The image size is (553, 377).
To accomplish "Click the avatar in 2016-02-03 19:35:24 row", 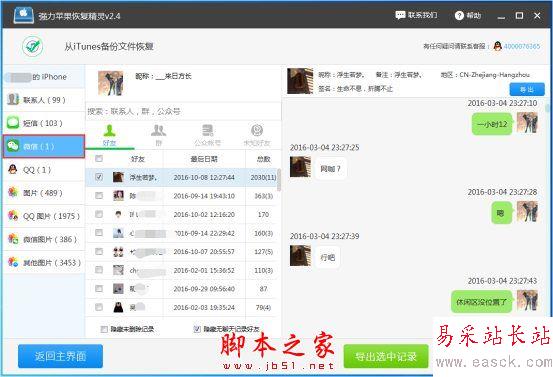I will (118, 308).
